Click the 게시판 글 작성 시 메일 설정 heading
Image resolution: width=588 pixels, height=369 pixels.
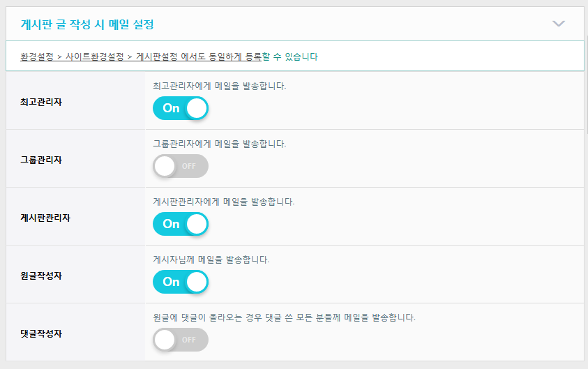click(87, 24)
